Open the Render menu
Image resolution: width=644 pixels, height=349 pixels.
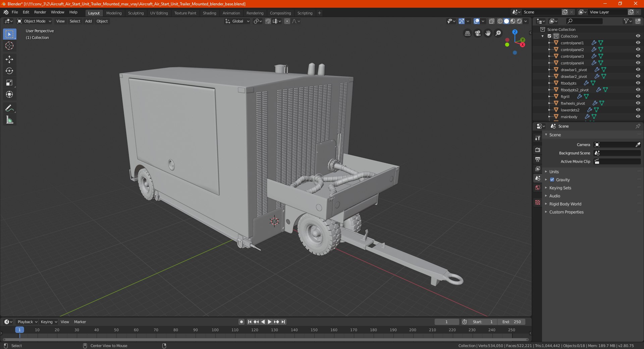(40, 12)
